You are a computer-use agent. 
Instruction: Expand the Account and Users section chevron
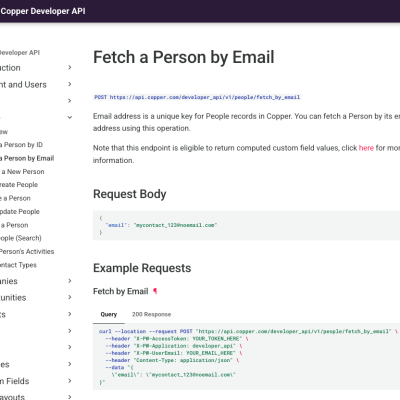(70, 84)
